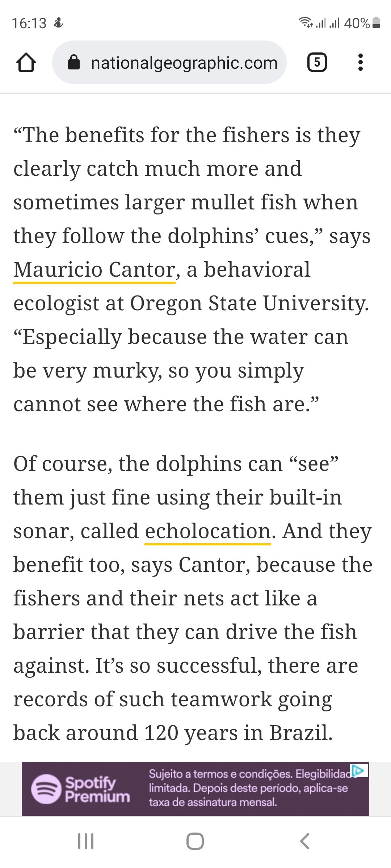Open the Mauricio Cantor link

tap(94, 270)
